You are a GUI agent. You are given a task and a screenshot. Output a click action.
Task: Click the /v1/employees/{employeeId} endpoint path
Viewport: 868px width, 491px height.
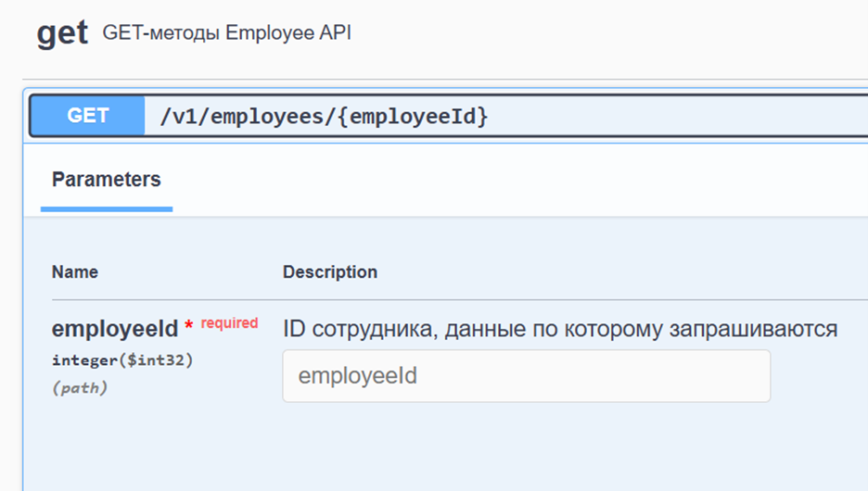[324, 117]
